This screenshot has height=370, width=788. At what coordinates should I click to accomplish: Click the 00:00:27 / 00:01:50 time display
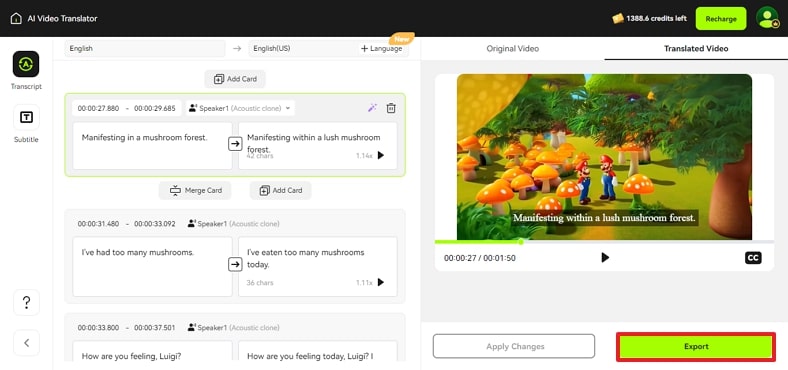479,258
